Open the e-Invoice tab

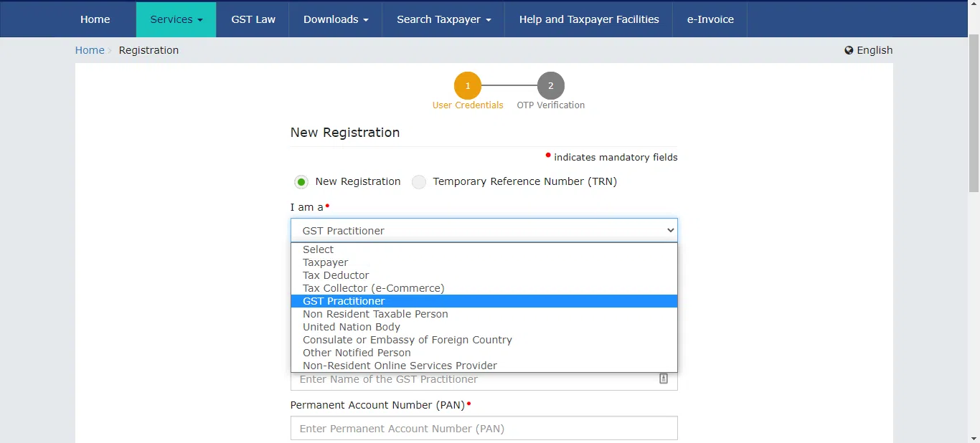click(x=710, y=19)
